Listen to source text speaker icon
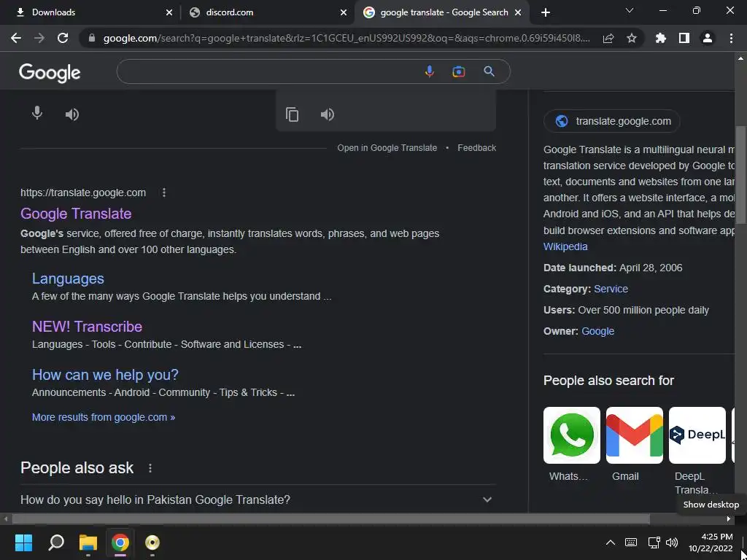The image size is (747, 560). tap(72, 114)
